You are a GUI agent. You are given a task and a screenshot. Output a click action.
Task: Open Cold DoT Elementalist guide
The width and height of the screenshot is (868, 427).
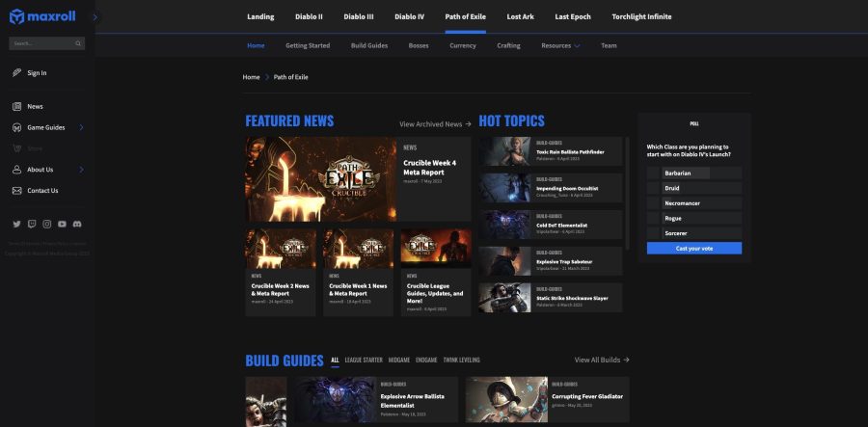(x=551, y=225)
